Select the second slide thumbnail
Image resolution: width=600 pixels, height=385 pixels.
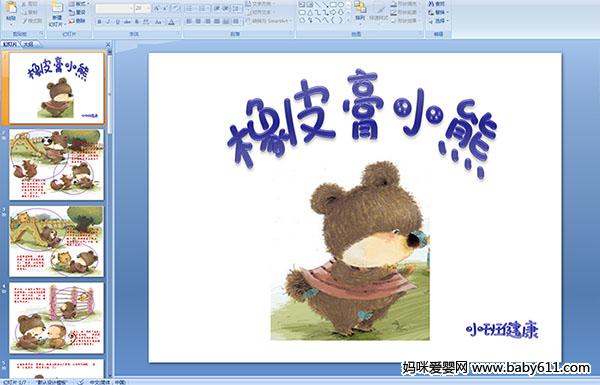[x=56, y=165]
